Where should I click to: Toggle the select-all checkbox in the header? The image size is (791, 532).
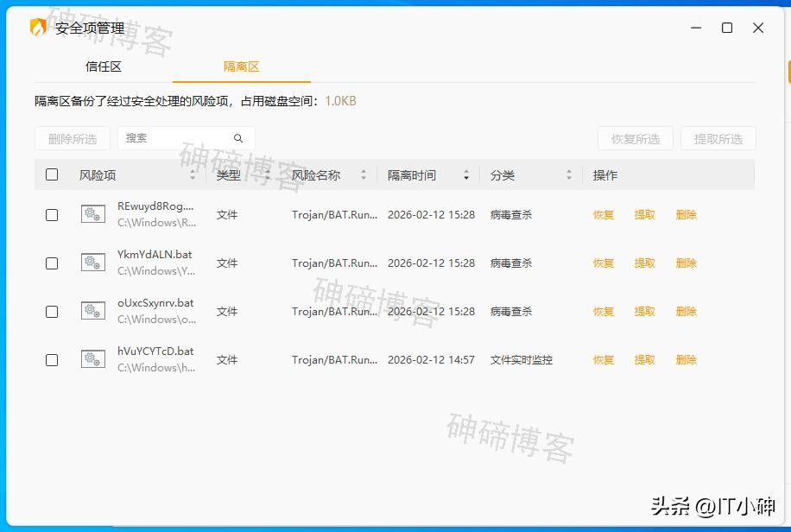51,174
